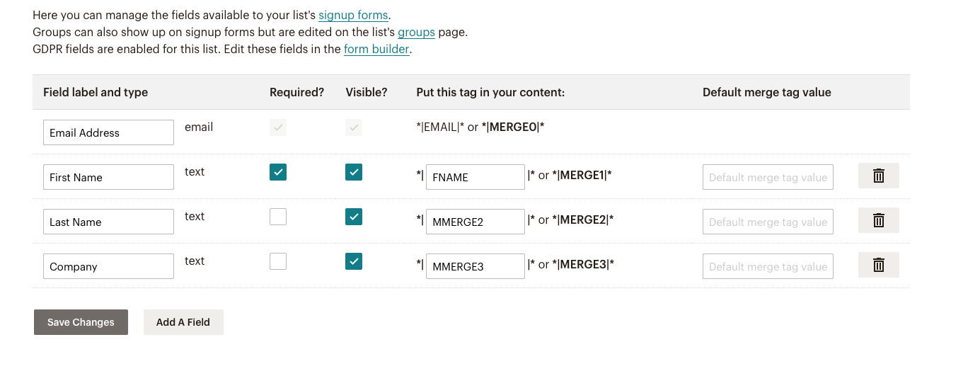Enable Required checkbox for Last Name
The image size is (980, 376).
(x=278, y=217)
